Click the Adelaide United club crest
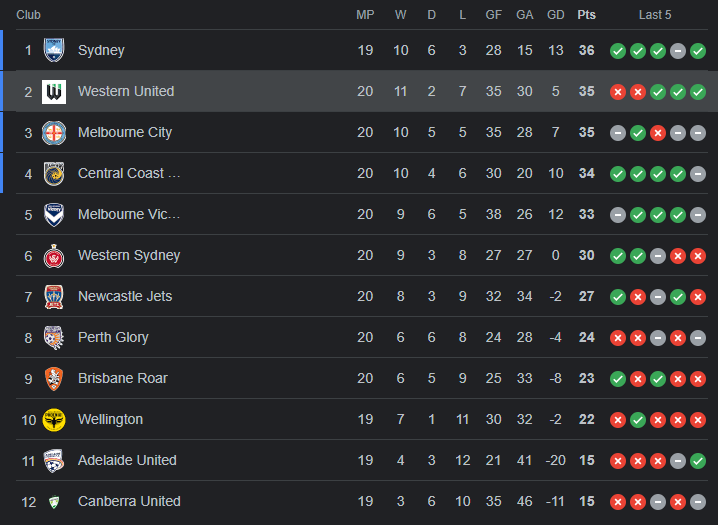The image size is (718, 525). click(x=54, y=460)
